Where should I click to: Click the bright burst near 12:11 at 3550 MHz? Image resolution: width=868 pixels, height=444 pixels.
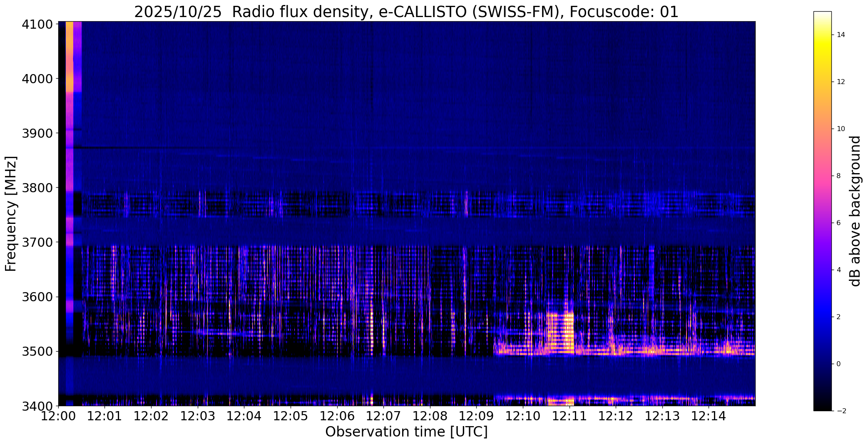[560, 333]
